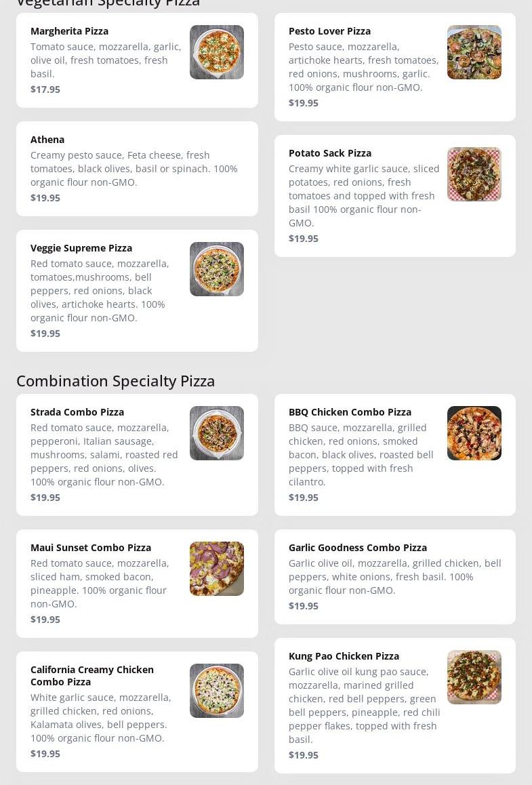Click the Margherita Pizza photo thumbnail

216,52
